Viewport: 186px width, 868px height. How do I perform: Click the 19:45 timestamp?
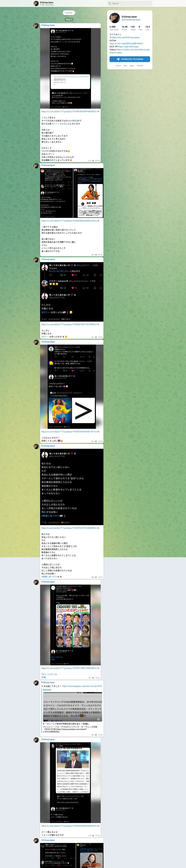click(x=100, y=735)
